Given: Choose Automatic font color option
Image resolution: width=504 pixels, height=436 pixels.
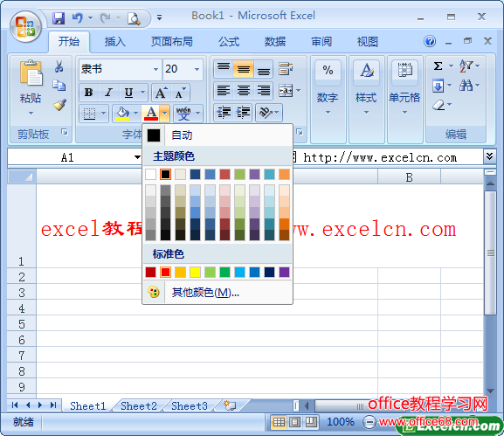Looking at the screenshot, I should coord(217,135).
